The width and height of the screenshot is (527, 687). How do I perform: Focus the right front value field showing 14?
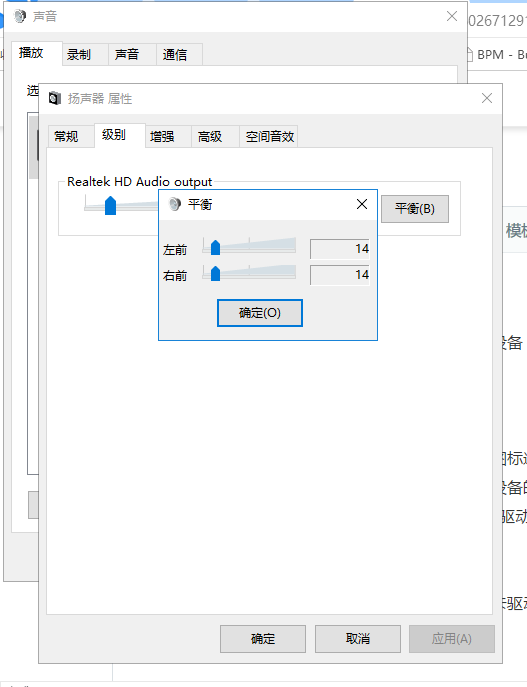point(340,275)
